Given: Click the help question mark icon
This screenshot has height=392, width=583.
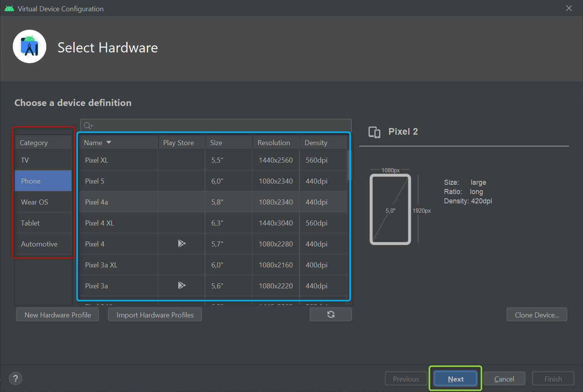Looking at the screenshot, I should pos(16,378).
